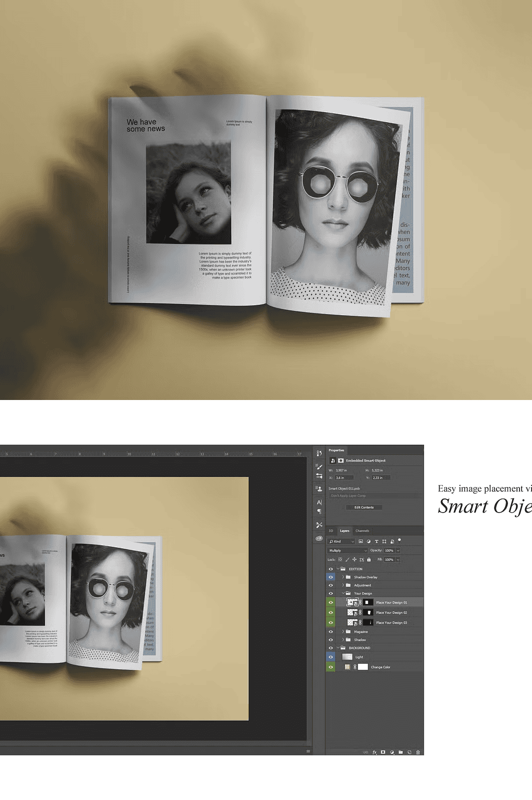The width and height of the screenshot is (532, 800).
Task: Select the Place Your Design 03 layer
Action: click(x=391, y=622)
